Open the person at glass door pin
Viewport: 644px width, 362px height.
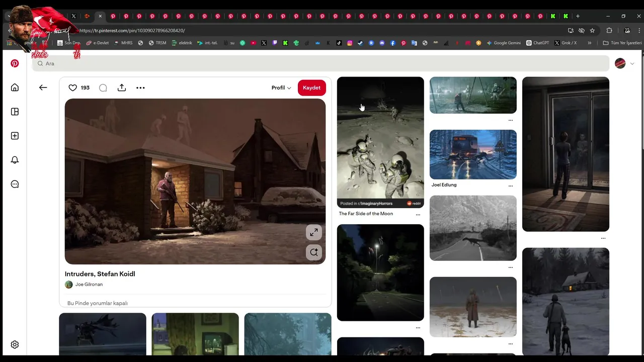click(x=566, y=154)
